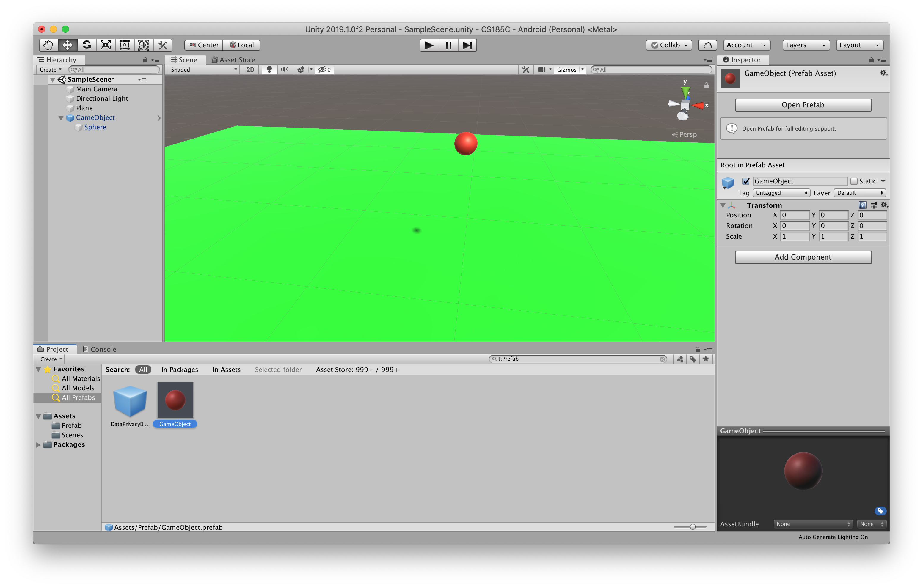Open the Layers dropdown
Viewport: 923px width, 588px height.
(805, 45)
